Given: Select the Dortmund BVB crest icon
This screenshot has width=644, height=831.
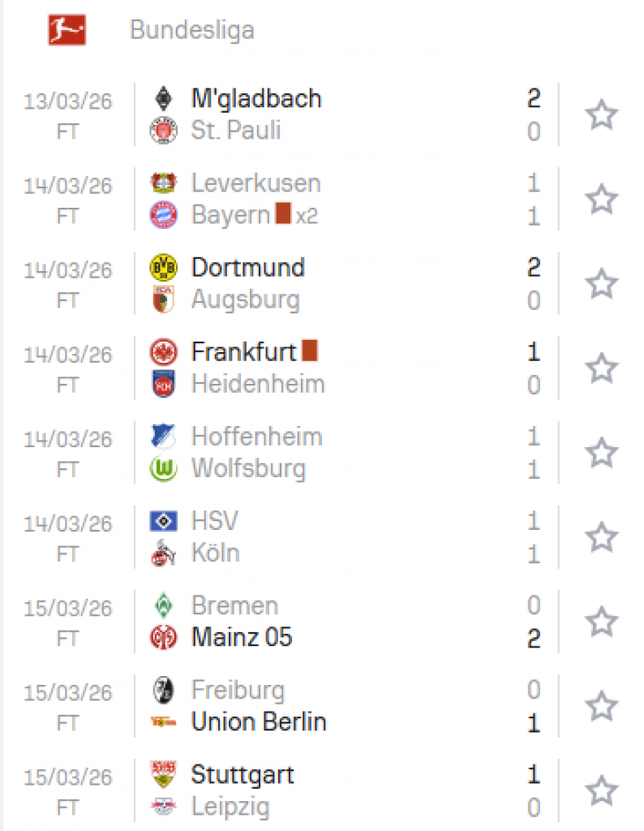Looking at the screenshot, I should pyautogui.click(x=163, y=267).
